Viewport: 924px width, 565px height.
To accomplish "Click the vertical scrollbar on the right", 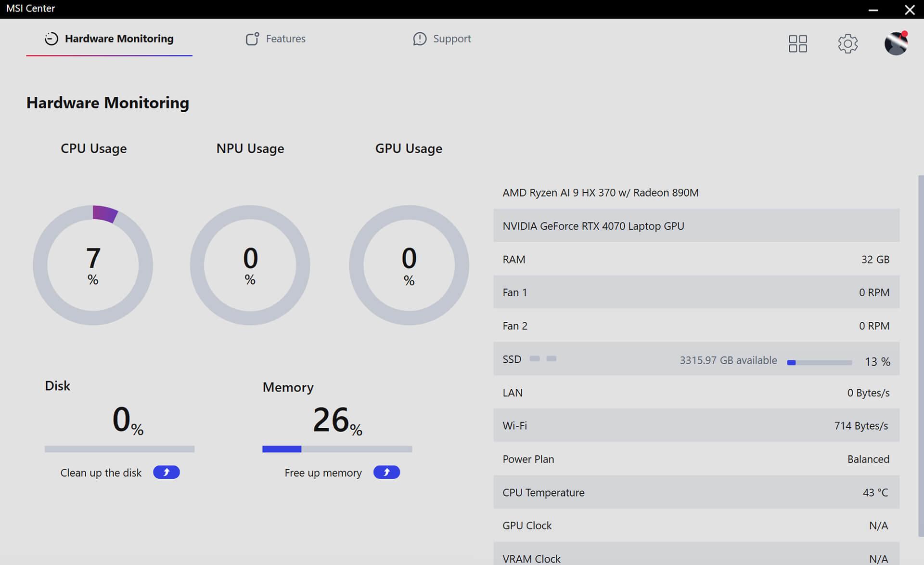I will pos(921,356).
